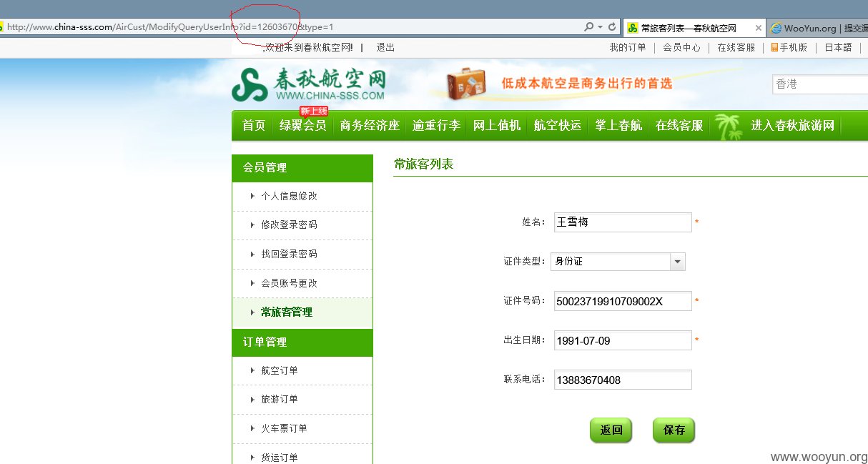The height and width of the screenshot is (464, 868).
Task: Open 航空快运 navigation item
Action: [x=558, y=126]
